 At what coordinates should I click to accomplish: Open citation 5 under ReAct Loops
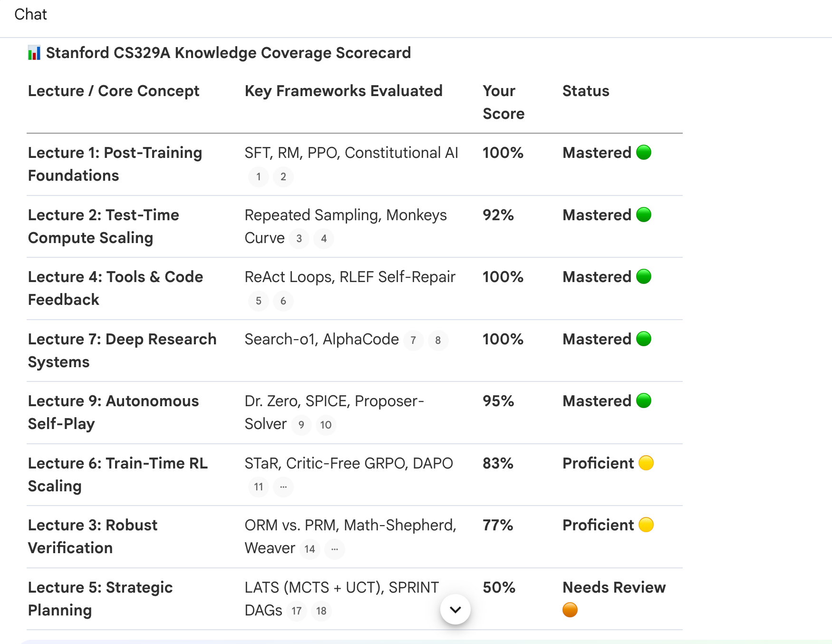259,301
